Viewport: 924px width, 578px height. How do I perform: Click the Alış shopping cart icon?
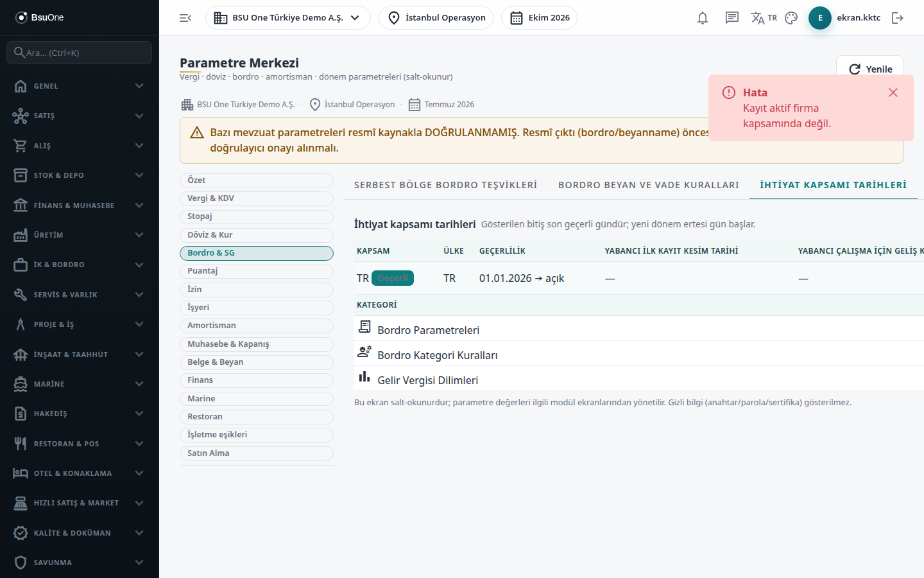coord(21,146)
